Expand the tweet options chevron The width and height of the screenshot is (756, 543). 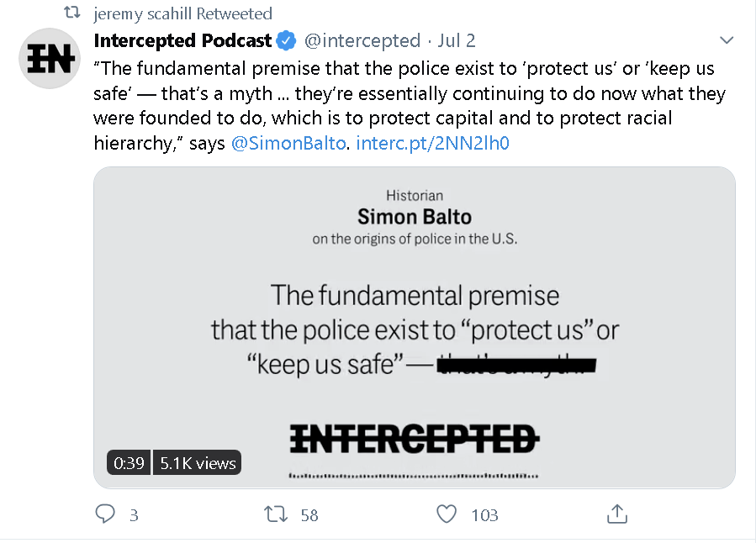[x=726, y=40]
